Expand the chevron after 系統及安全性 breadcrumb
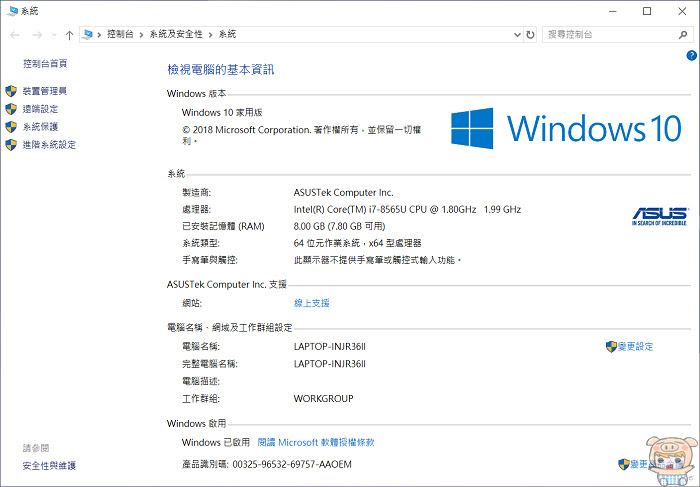This screenshot has height=487, width=700. pos(210,35)
